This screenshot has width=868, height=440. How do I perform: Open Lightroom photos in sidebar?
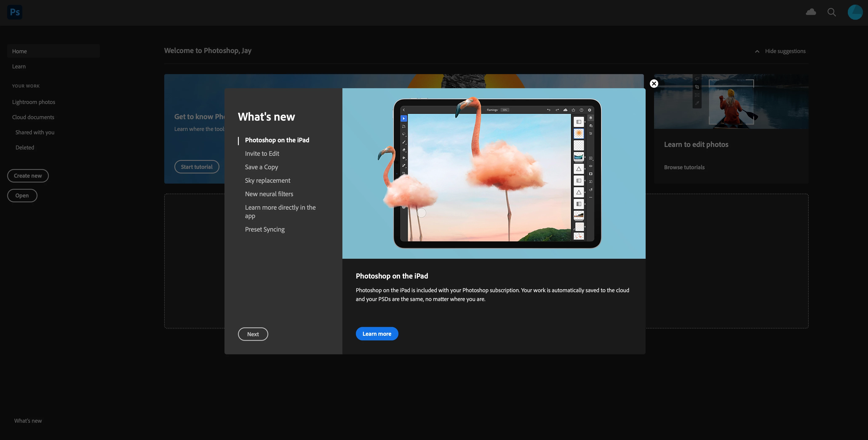coord(33,102)
